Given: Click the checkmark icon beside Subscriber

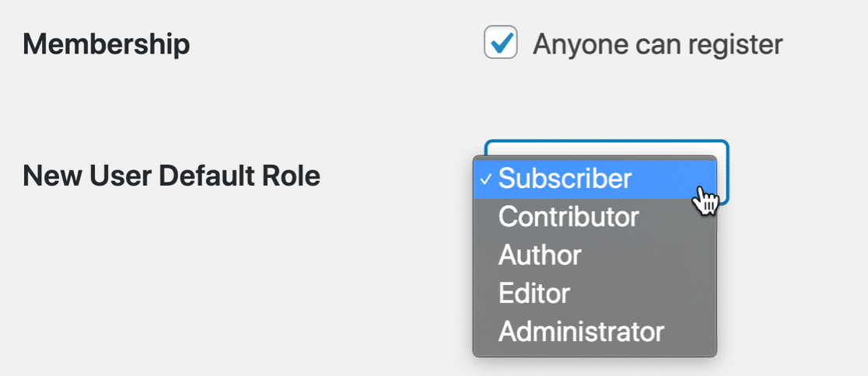Looking at the screenshot, I should [485, 179].
